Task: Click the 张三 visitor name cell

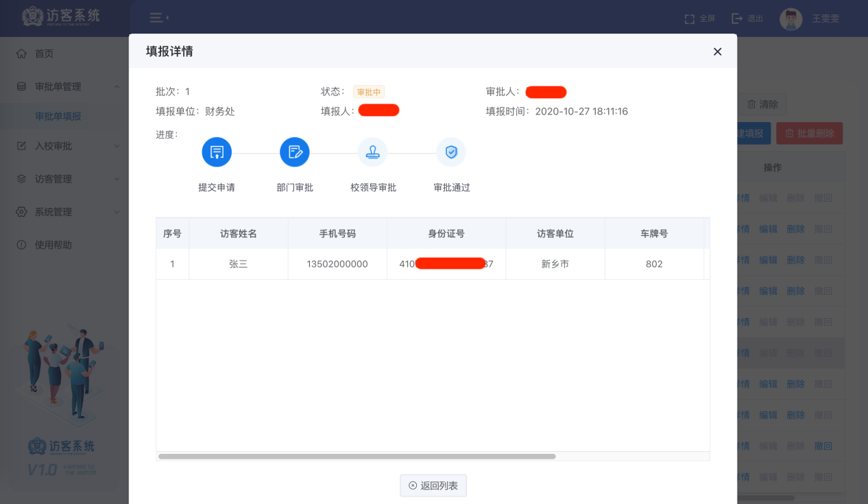Action: (238, 264)
